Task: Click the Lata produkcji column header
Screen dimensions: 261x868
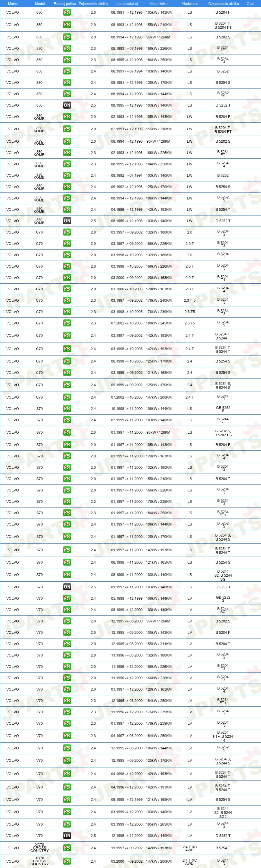Action: (x=126, y=4)
